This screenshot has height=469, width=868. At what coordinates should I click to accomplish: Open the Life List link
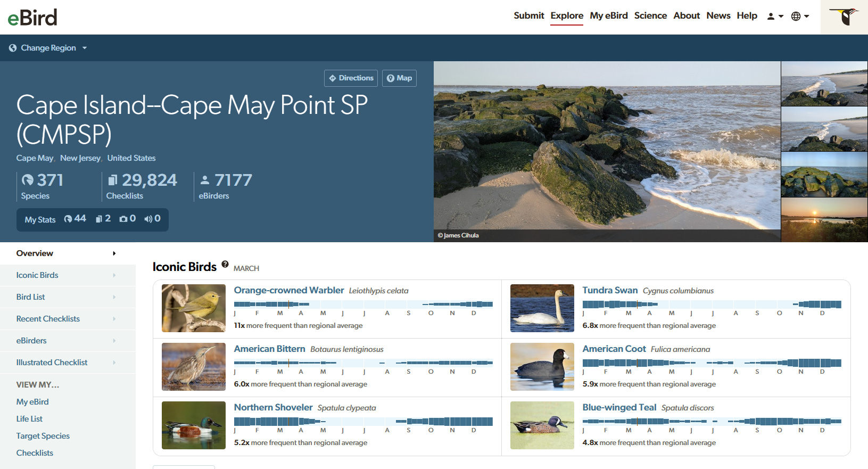[29, 419]
